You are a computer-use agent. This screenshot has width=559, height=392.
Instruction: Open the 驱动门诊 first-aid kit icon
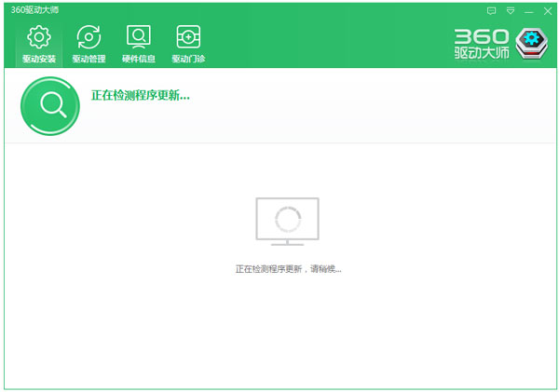tap(188, 37)
